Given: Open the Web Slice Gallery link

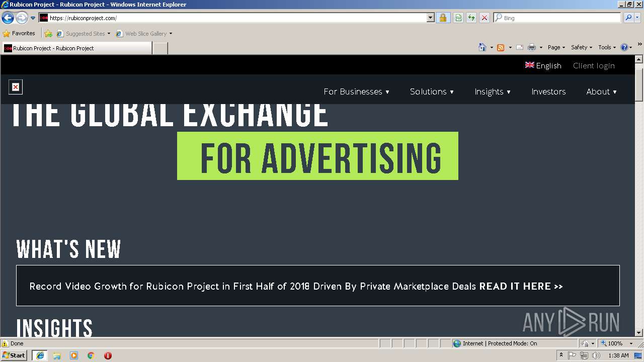Looking at the screenshot, I should [141, 34].
